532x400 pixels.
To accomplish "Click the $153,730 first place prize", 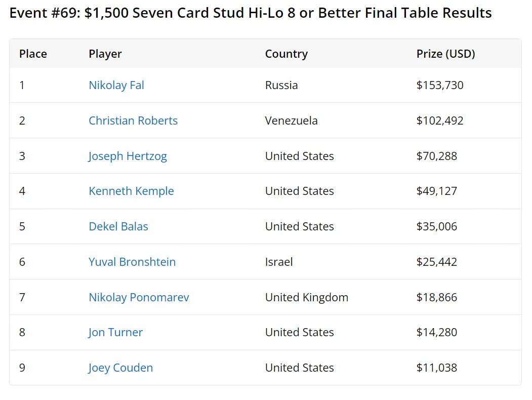I will pos(440,85).
